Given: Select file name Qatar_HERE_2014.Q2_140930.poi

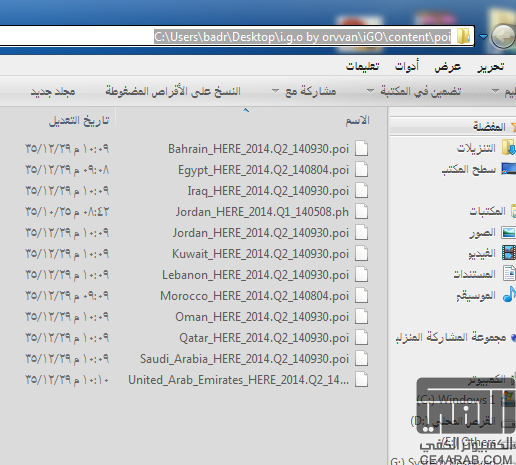Looking at the screenshot, I should pos(264,338).
